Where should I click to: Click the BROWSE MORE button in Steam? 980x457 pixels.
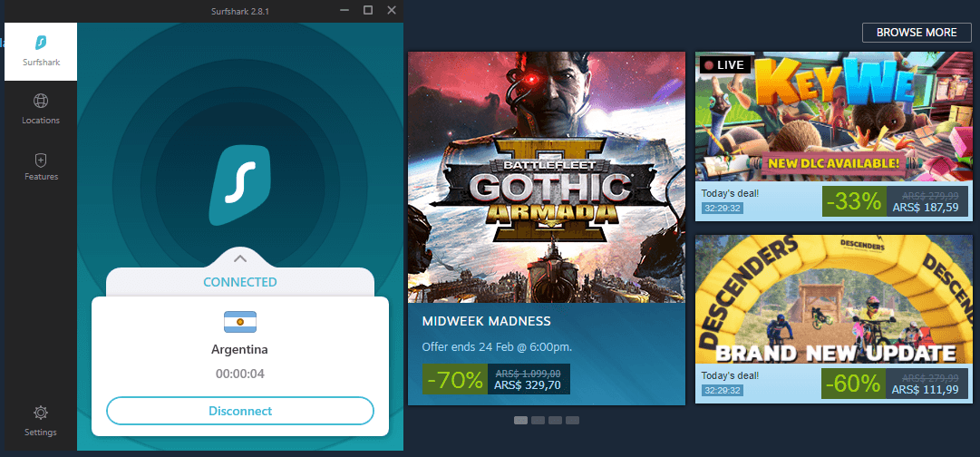coord(917,33)
